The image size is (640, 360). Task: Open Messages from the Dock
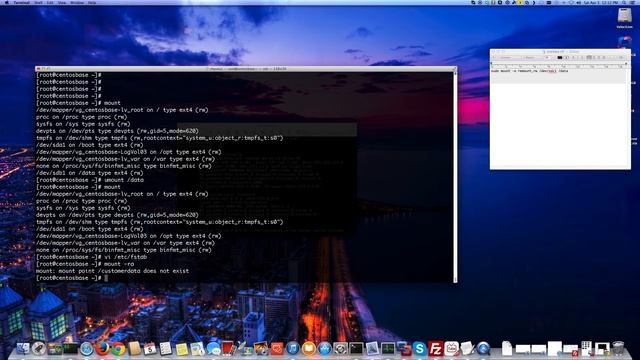click(213, 349)
